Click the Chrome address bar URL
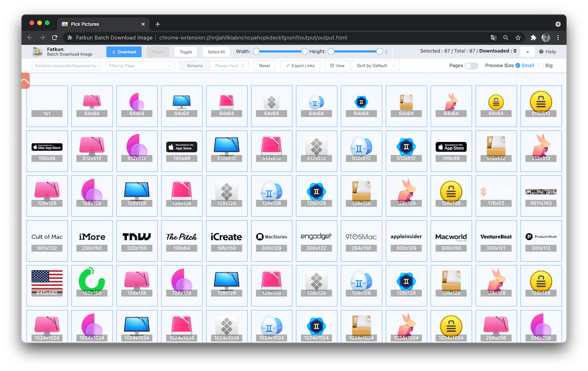 (253, 38)
